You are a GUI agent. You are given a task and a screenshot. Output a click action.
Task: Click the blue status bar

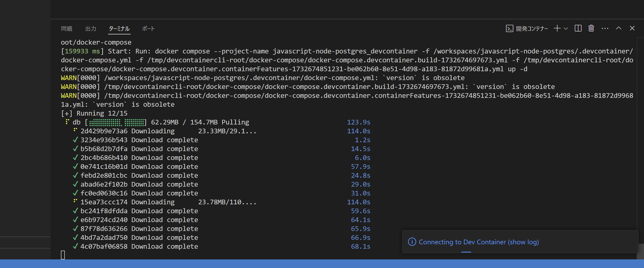pyautogui.click(x=322, y=264)
